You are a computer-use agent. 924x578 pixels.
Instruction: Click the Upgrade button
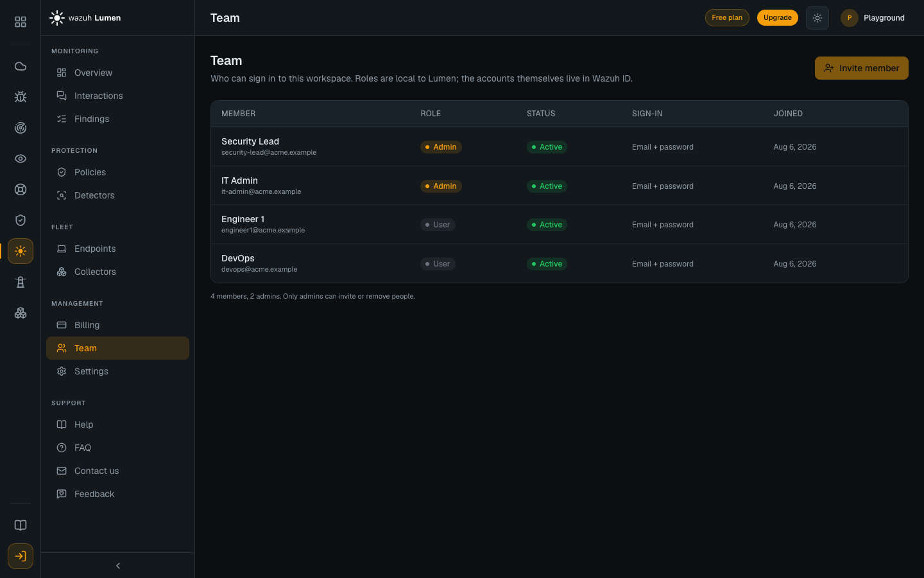tap(778, 18)
